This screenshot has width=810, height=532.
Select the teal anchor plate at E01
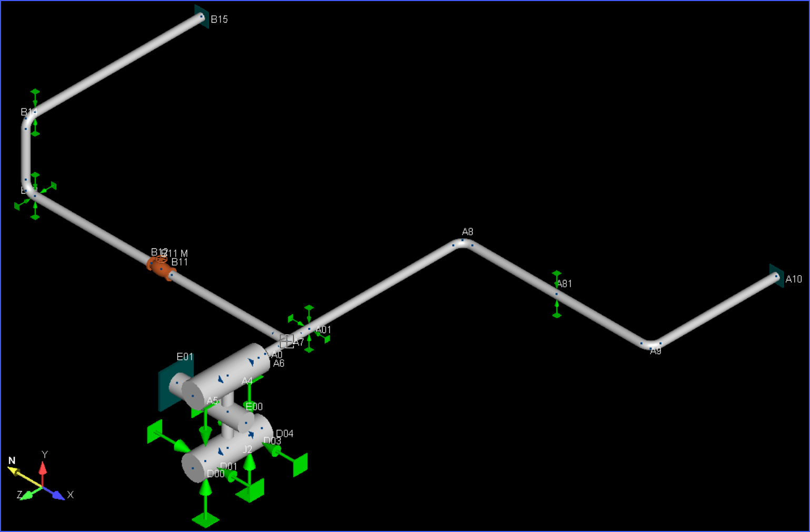(175, 383)
